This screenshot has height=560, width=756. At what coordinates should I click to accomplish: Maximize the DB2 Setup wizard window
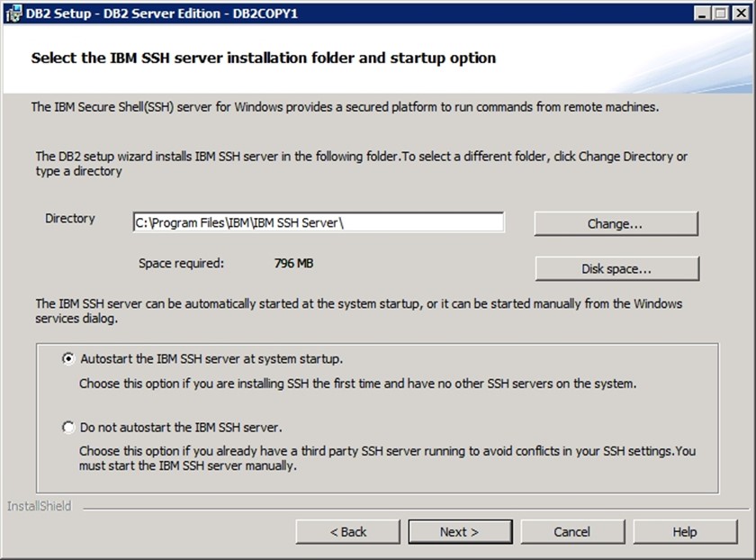pos(721,14)
